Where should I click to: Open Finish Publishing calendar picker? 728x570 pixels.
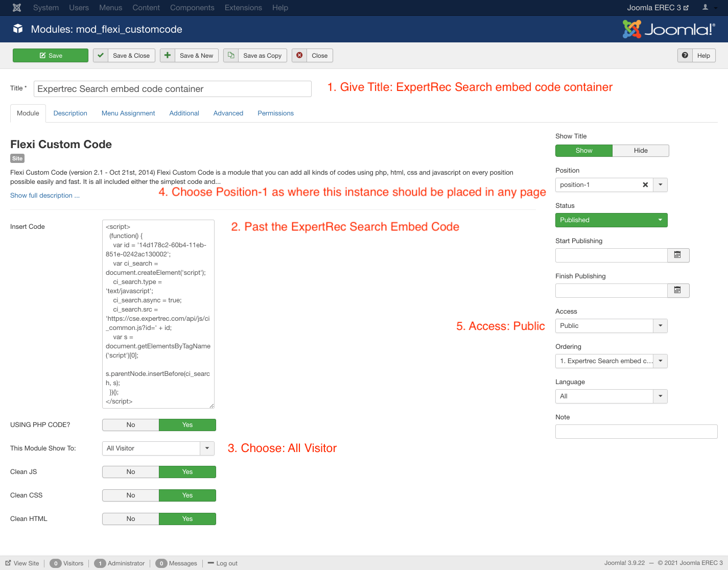click(678, 291)
